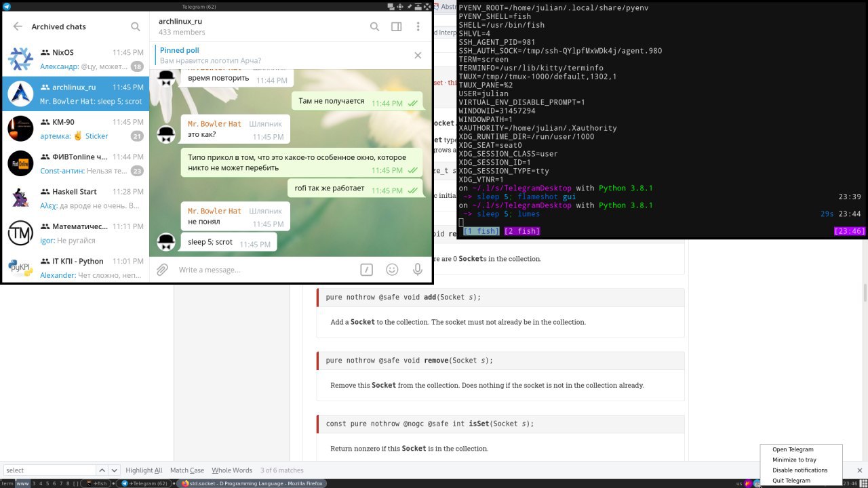Toggle Highlight All in find bar
The image size is (868, 488).
click(x=144, y=470)
